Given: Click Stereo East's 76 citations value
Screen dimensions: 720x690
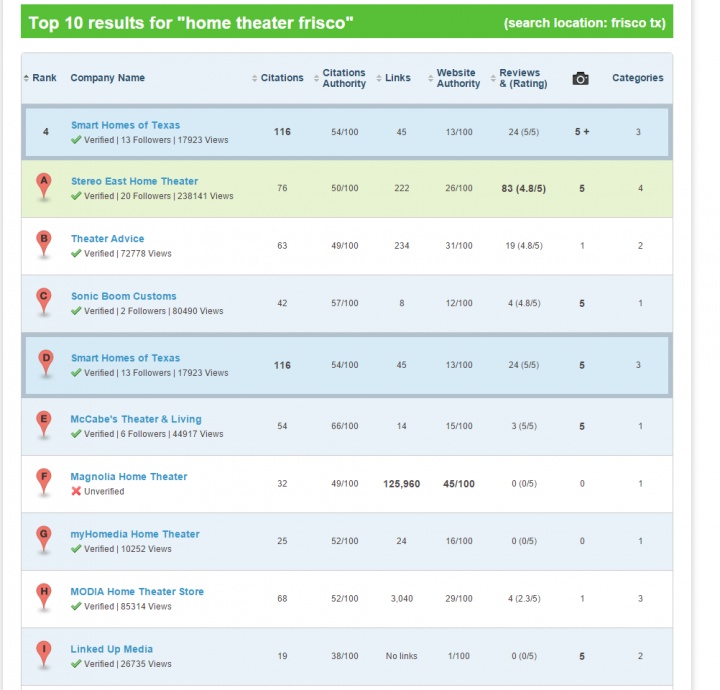Looking at the screenshot, I should pyautogui.click(x=282, y=188).
